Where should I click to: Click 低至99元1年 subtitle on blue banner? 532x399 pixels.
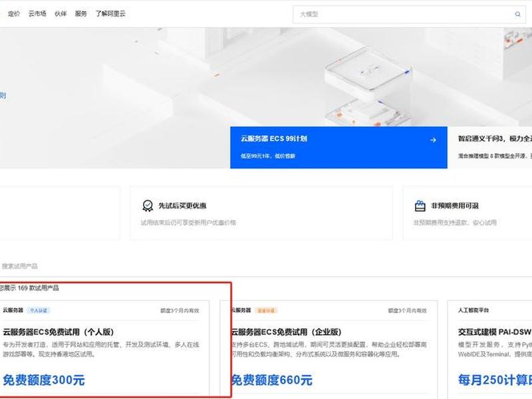[x=268, y=156]
